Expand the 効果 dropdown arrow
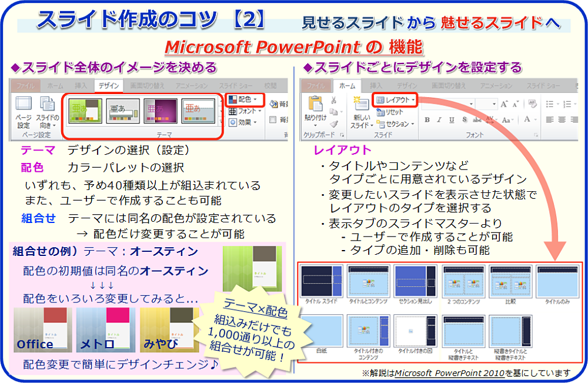Screen dimensions: 588x383 click(x=255, y=122)
